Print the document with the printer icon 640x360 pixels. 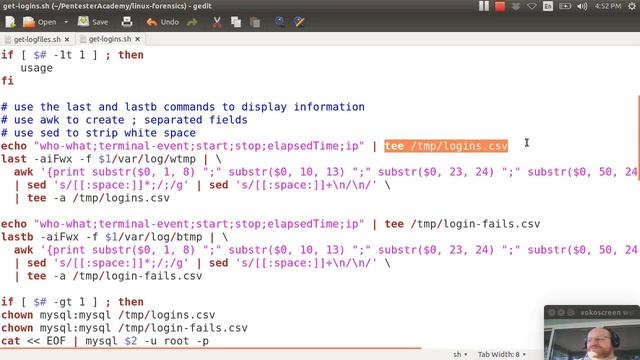tap(127, 22)
